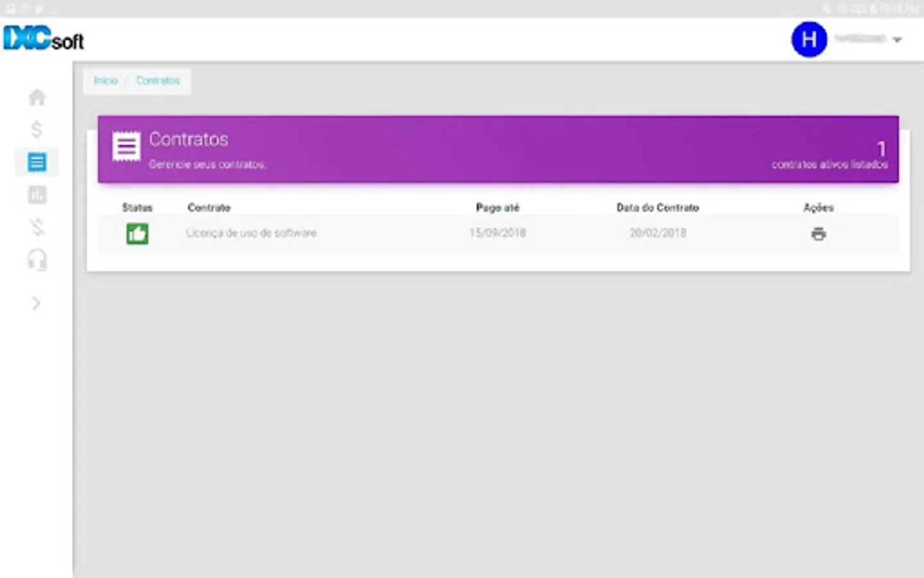Go to Início breadcrumb link
924x578 pixels.
click(106, 81)
